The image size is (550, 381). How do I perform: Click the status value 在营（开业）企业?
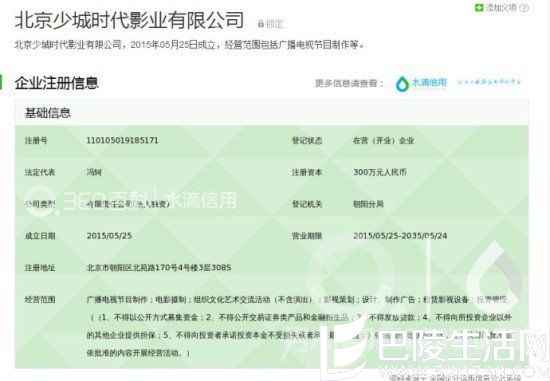coord(383,141)
